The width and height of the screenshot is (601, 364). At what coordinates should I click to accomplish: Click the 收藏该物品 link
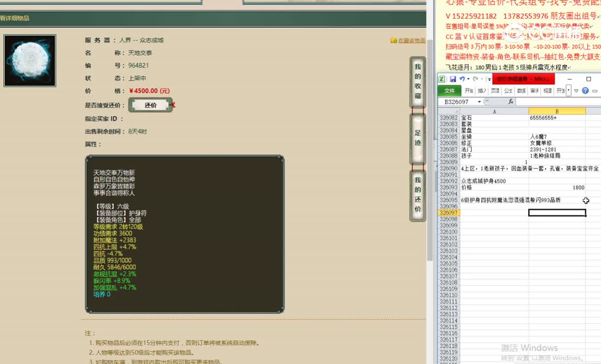tap(413, 39)
